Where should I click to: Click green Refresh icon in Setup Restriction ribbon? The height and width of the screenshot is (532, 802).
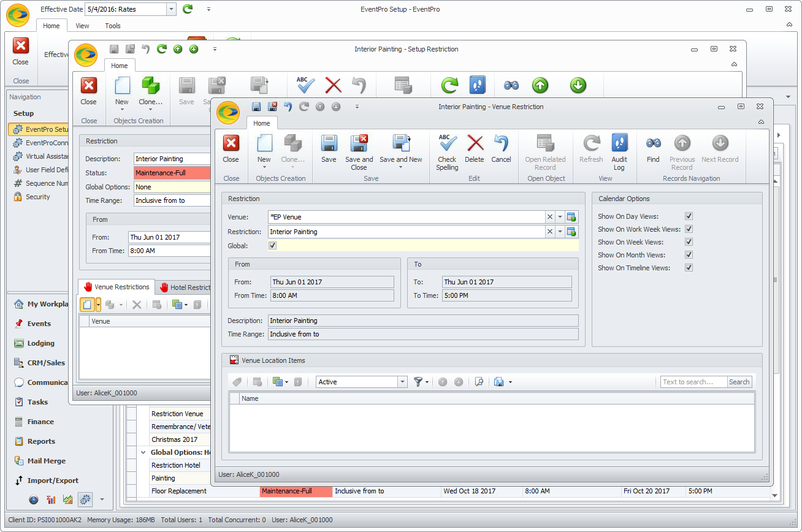449,85
